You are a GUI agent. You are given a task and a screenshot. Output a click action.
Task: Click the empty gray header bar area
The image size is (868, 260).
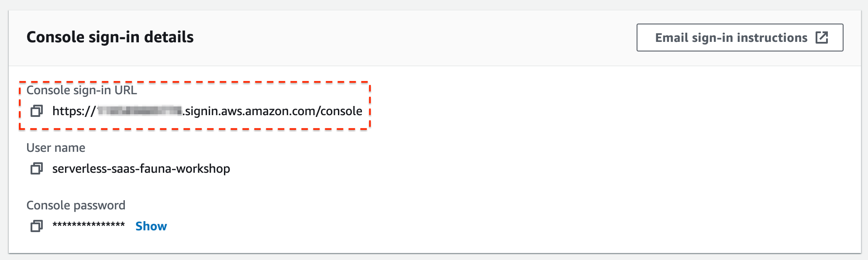(x=415, y=38)
